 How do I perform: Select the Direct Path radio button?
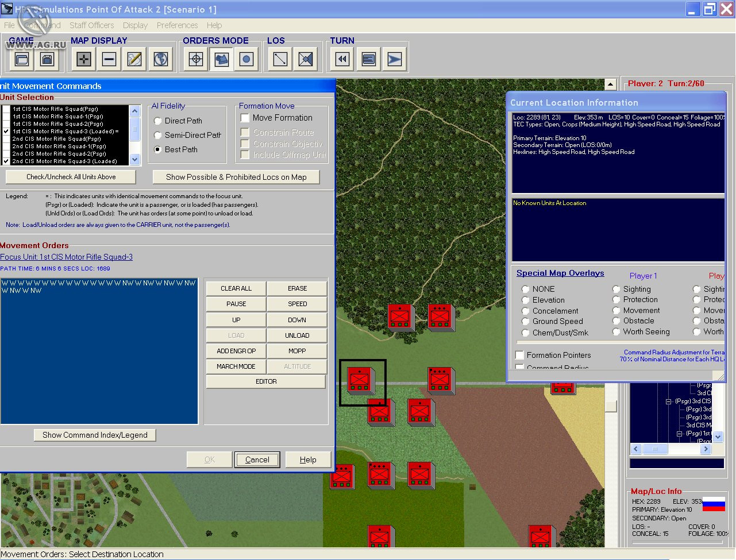coord(158,121)
